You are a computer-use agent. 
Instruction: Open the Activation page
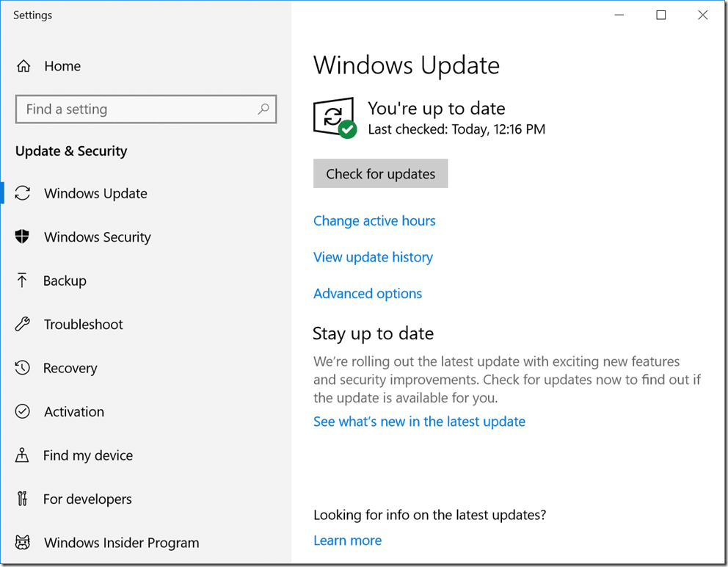pos(74,412)
